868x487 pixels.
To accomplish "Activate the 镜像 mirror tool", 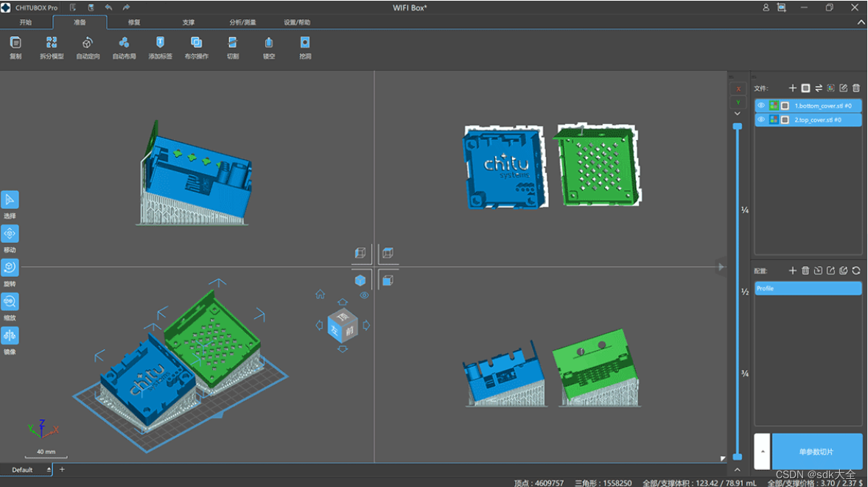I will (x=10, y=335).
